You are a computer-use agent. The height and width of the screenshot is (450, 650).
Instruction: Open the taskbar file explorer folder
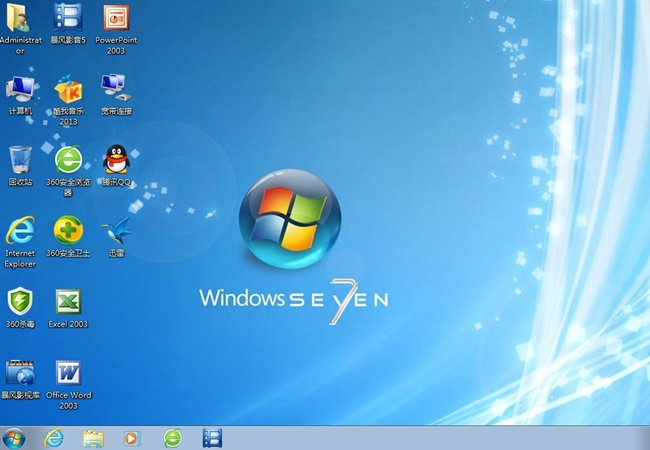point(94,439)
